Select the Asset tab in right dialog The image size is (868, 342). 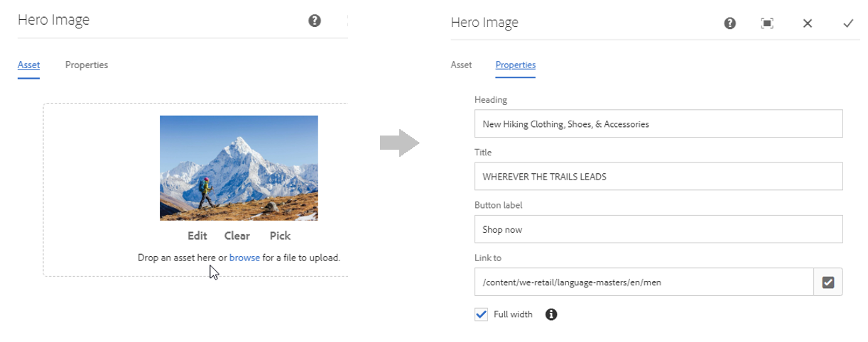[x=461, y=65]
